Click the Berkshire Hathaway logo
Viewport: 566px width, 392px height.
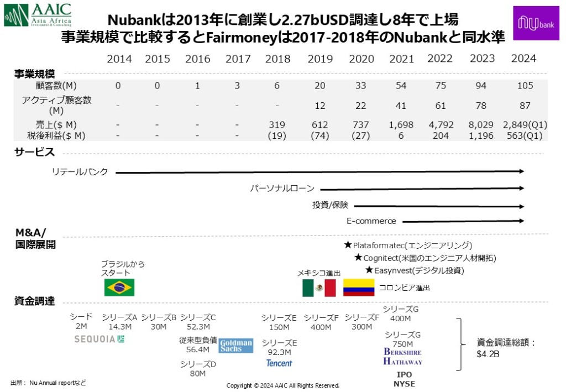pyautogui.click(x=403, y=357)
